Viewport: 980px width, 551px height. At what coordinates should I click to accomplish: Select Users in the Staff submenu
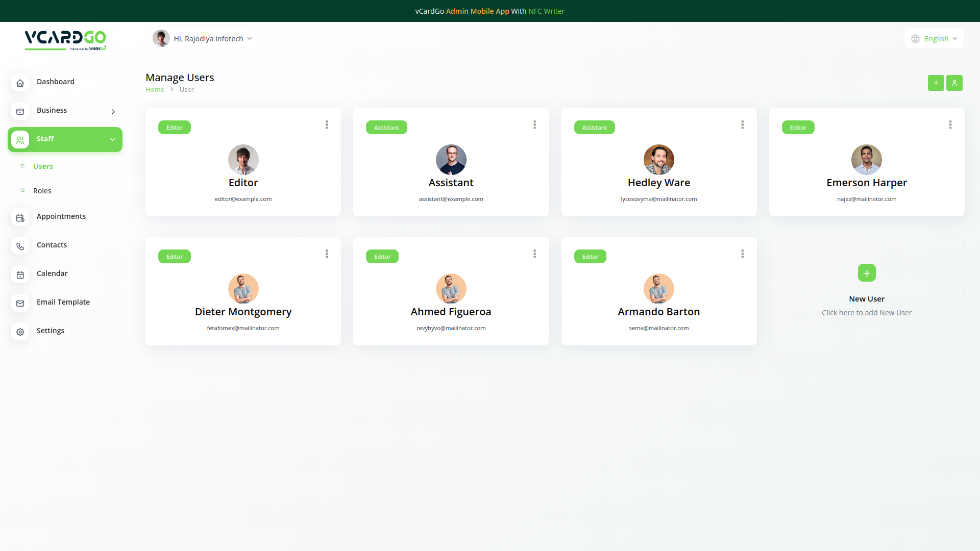point(43,166)
